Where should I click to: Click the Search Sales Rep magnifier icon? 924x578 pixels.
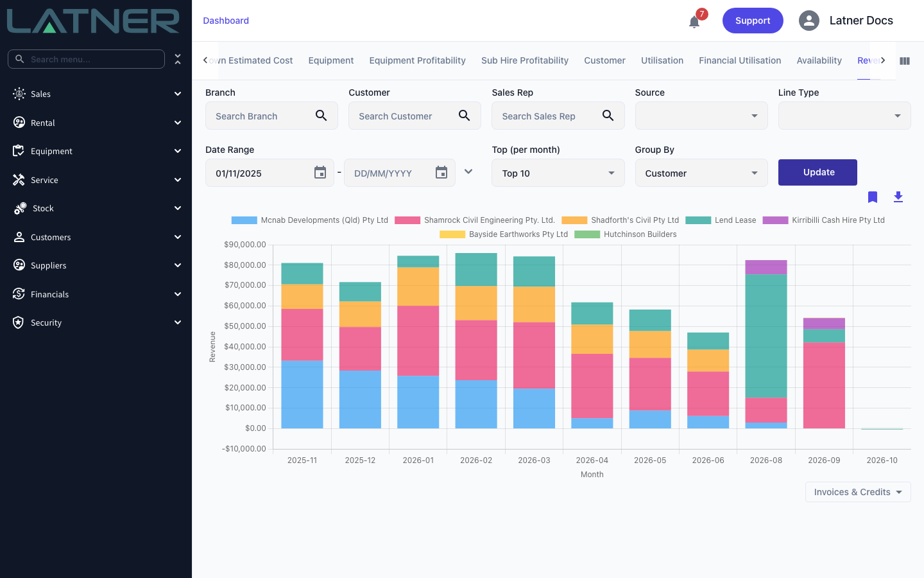[x=608, y=116]
